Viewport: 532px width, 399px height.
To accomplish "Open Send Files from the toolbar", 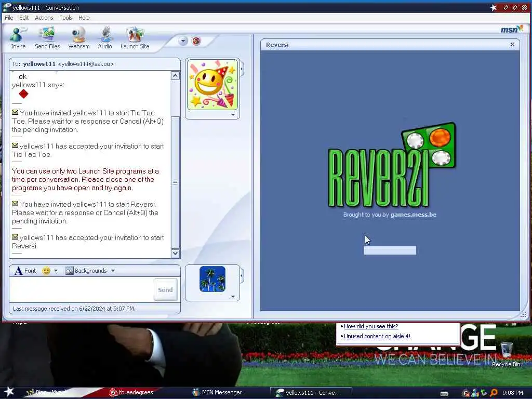I will [x=47, y=37].
